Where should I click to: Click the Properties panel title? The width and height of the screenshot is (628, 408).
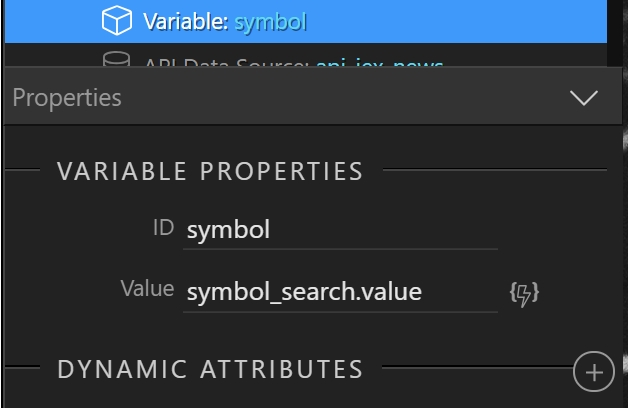coord(67,97)
